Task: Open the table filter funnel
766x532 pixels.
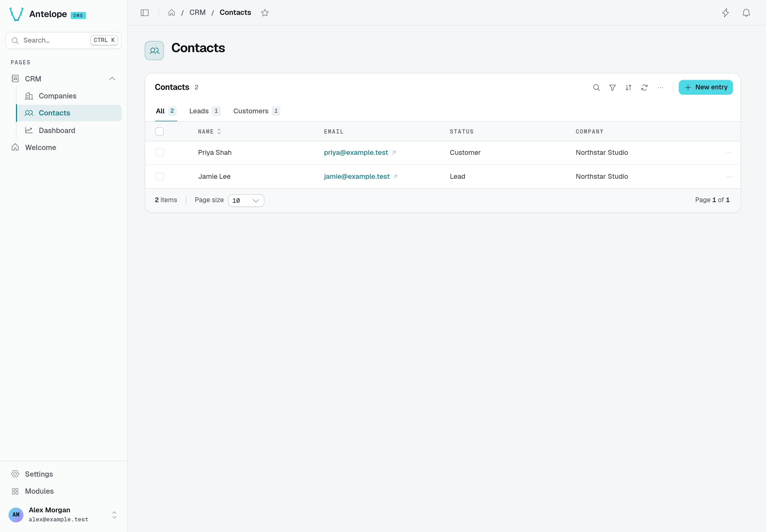Action: pyautogui.click(x=612, y=87)
